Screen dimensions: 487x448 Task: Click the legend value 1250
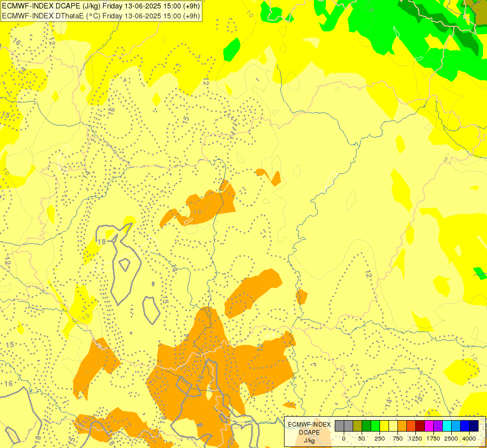(415, 439)
